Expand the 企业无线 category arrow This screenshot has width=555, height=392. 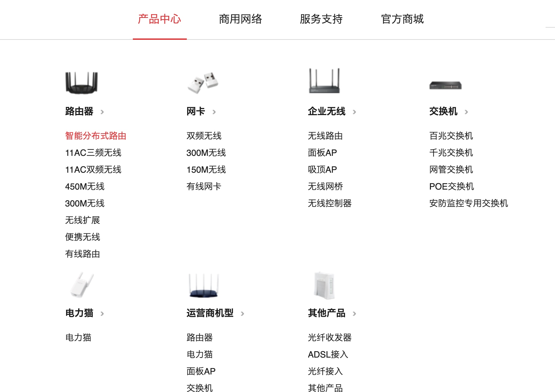[354, 112]
